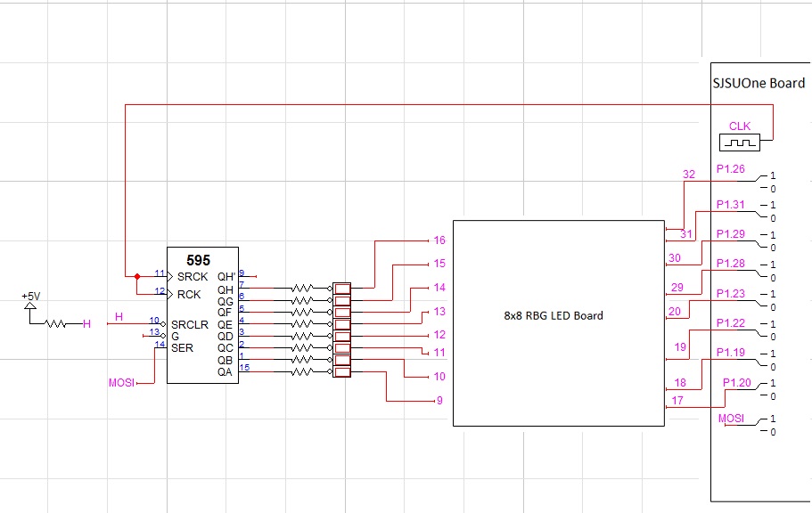Click LED board pin label 16
This screenshot has width=812, height=513.
[x=439, y=240]
